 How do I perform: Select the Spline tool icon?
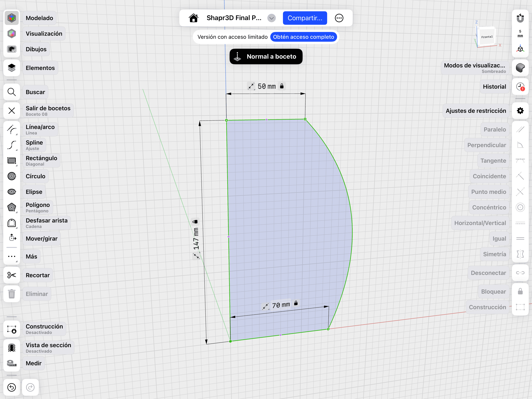pos(11,145)
